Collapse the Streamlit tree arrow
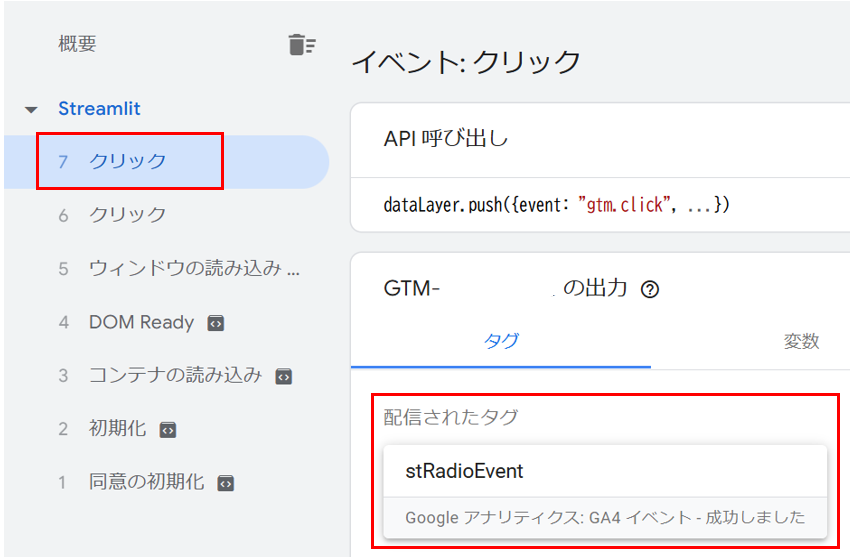 [x=31, y=110]
